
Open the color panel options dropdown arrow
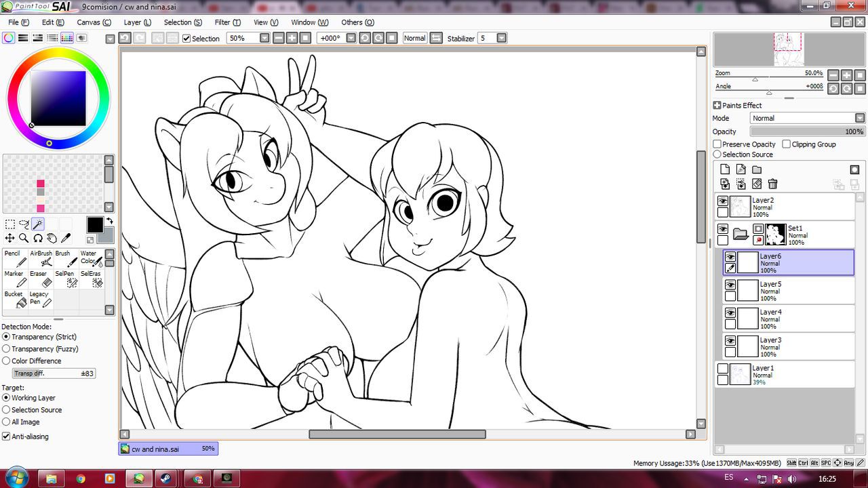click(111, 39)
